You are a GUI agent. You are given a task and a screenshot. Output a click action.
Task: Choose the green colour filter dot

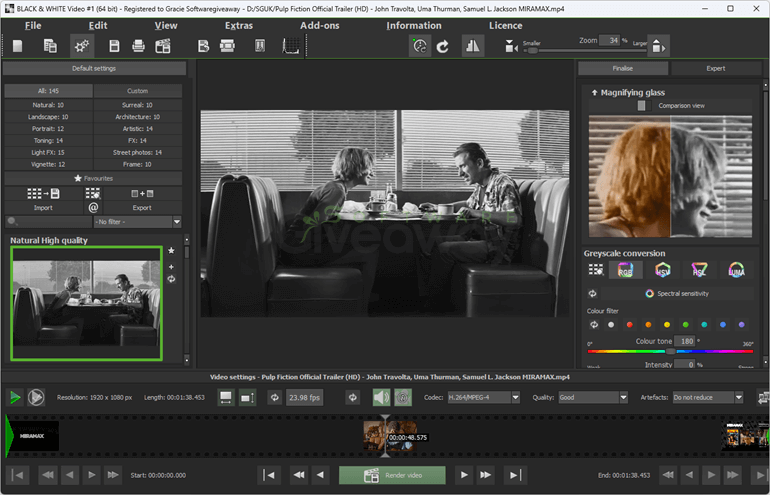(x=686, y=325)
